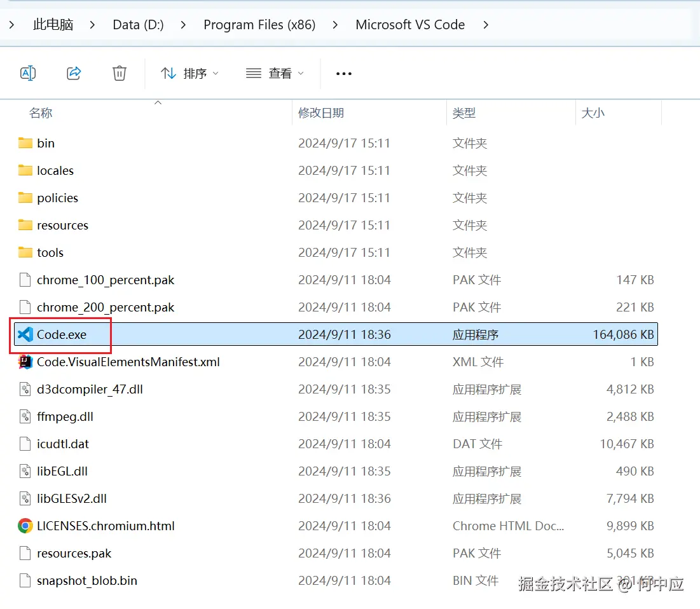Screen dimensions: 700x609
Task: Expand the chevron before 此电脑
Action: 11,25
